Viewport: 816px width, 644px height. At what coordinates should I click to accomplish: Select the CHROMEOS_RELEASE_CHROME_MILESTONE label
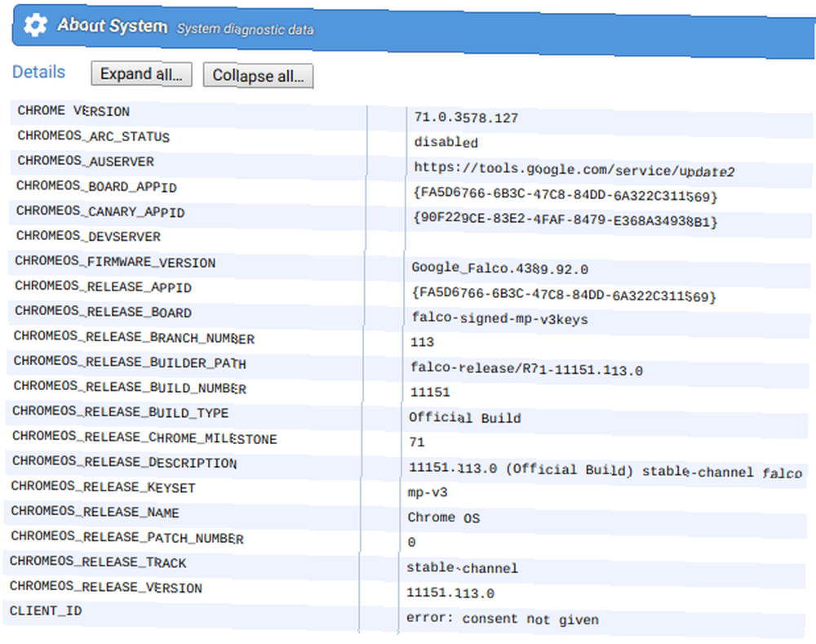[x=144, y=437]
